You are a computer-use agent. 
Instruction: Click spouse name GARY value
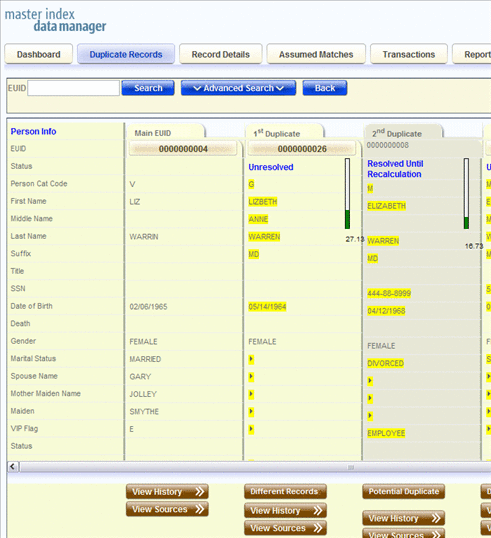click(x=140, y=377)
